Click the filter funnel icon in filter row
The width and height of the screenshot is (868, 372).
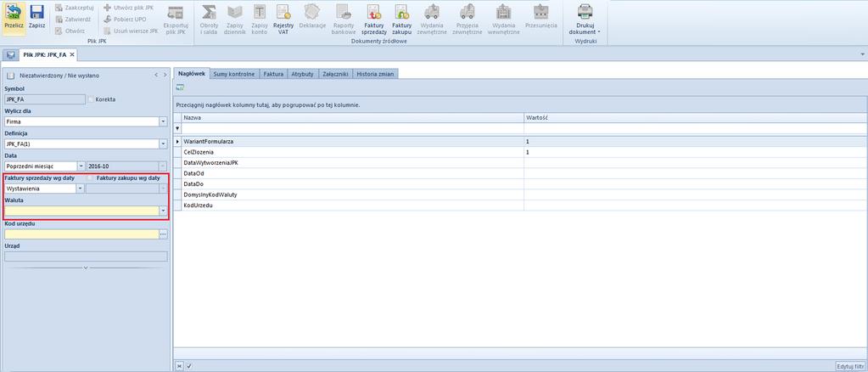[x=177, y=128]
